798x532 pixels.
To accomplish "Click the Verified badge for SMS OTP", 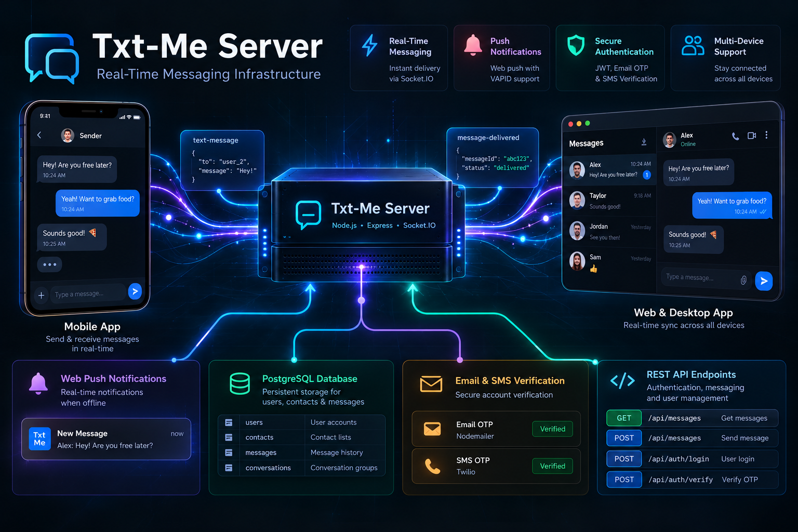I will click(552, 466).
